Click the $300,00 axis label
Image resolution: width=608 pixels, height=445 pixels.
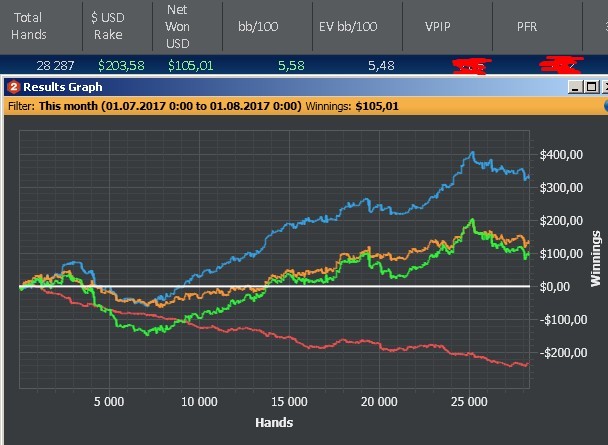(x=561, y=188)
